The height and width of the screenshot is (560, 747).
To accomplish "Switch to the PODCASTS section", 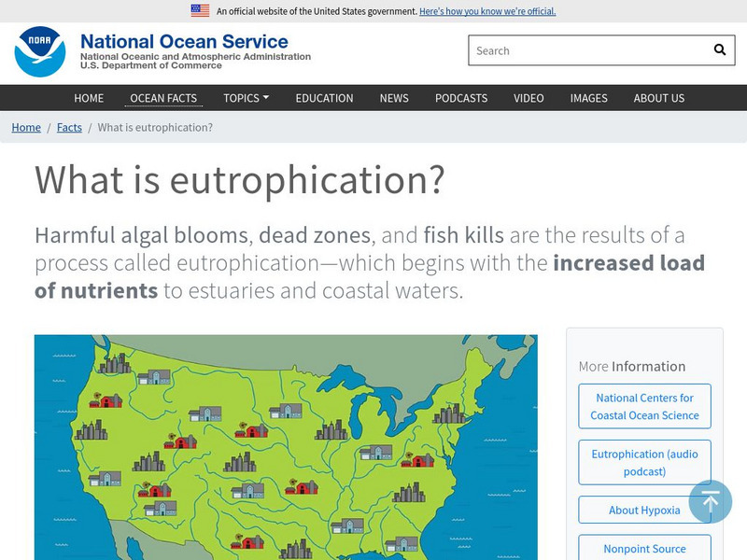I will point(461,97).
